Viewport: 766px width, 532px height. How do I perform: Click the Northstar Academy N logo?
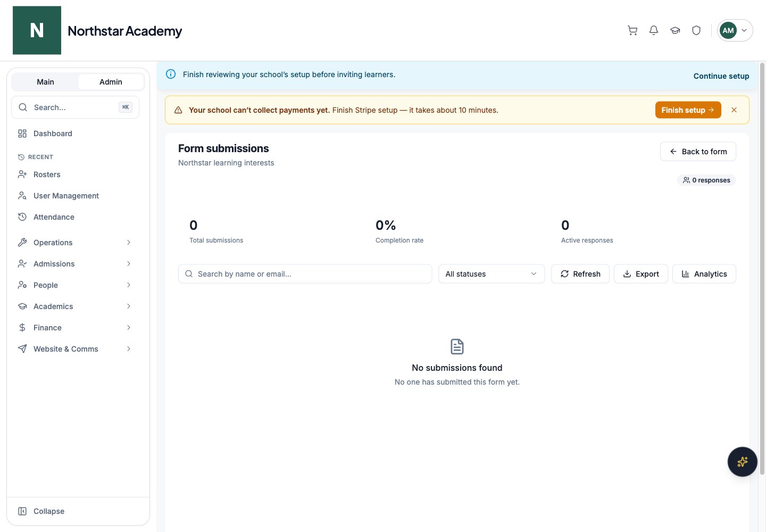(x=37, y=30)
